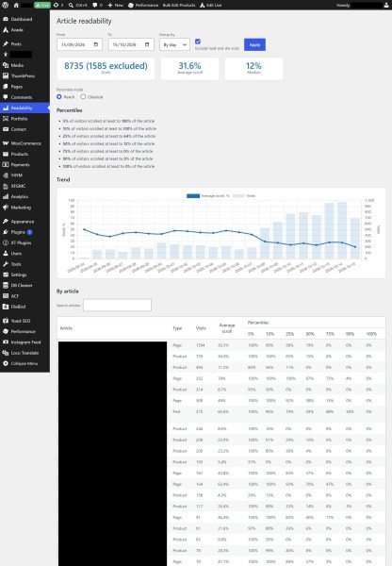Open Loco Translate in the sidebar
392x566 pixels.
tap(24, 353)
